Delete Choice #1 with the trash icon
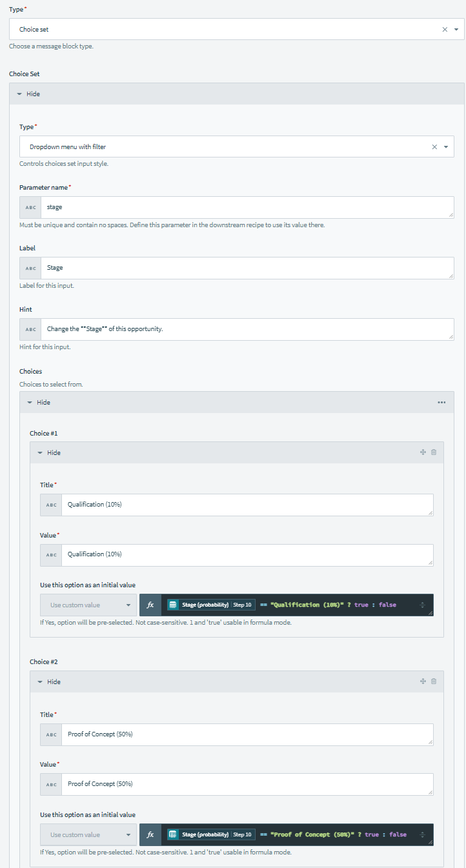 coord(434,452)
